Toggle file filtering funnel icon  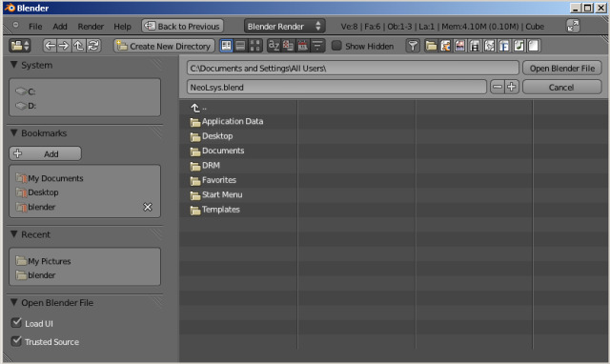tap(413, 46)
